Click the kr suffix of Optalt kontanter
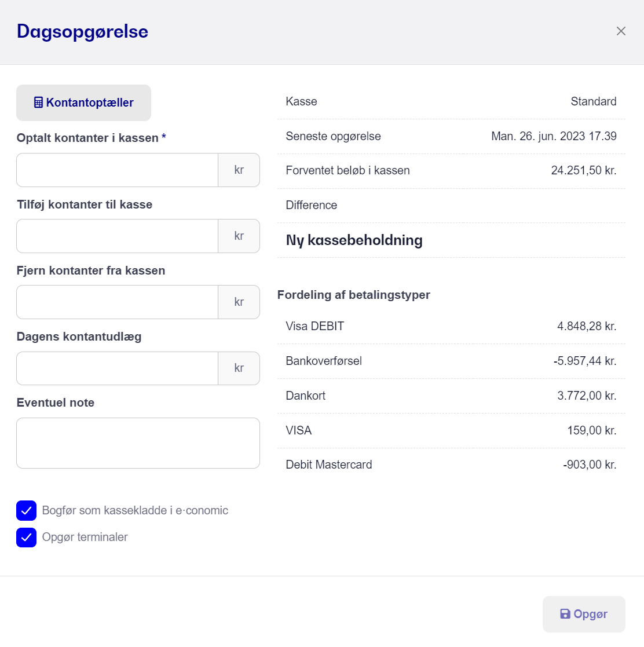Viewport: 644px width, 647px height. pyautogui.click(x=239, y=170)
